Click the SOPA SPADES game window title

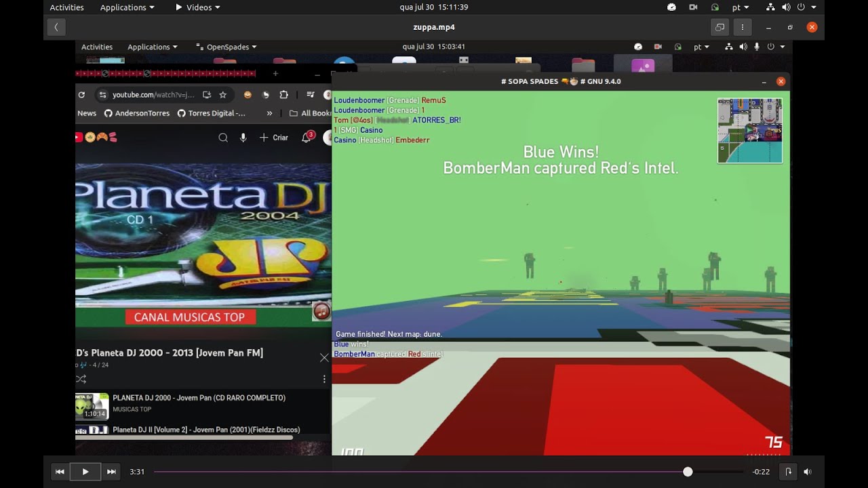[x=561, y=81]
